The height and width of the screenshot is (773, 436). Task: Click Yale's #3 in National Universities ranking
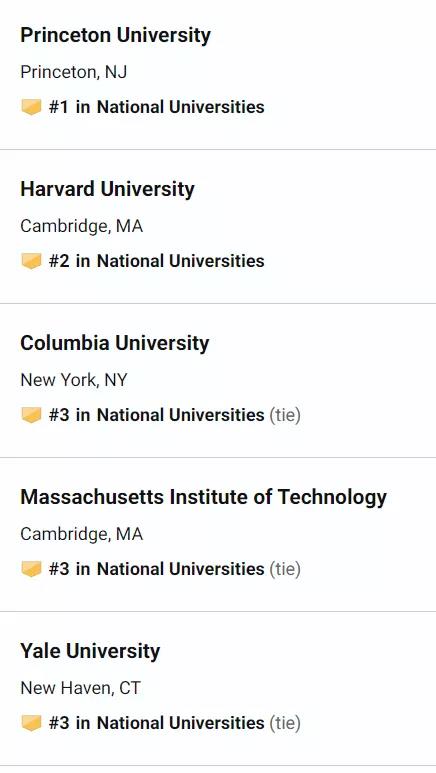[156, 723]
